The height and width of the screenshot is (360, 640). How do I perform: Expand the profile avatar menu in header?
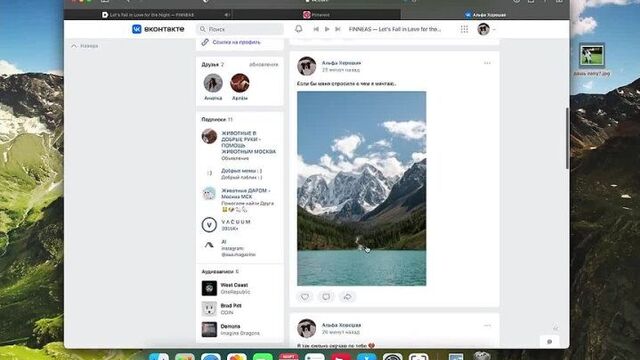pyautogui.click(x=486, y=29)
